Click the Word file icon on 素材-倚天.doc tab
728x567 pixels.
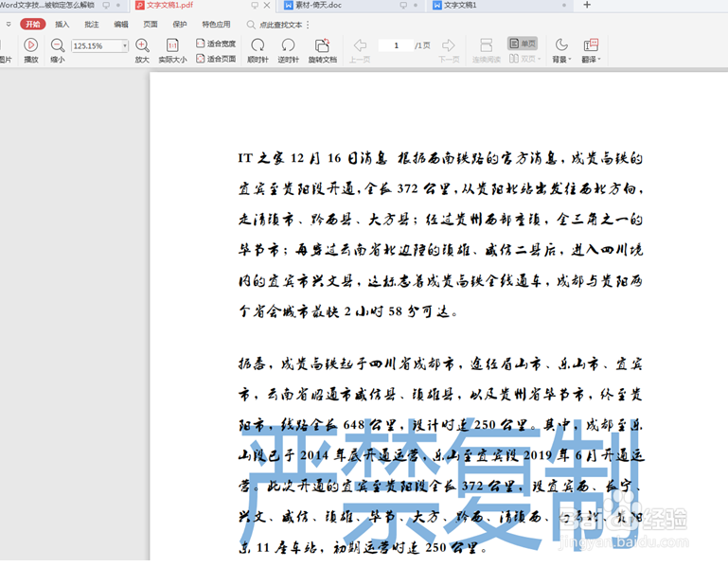tap(289, 5)
